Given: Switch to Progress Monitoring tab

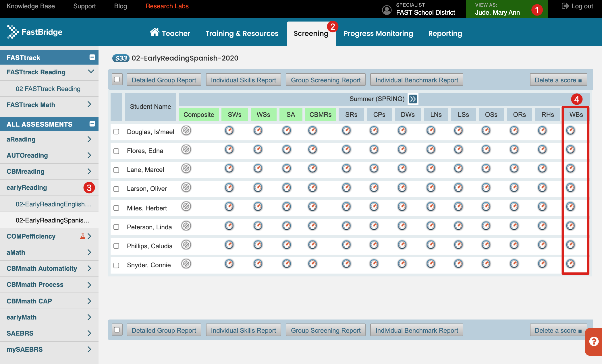Looking at the screenshot, I should pyautogui.click(x=378, y=33).
